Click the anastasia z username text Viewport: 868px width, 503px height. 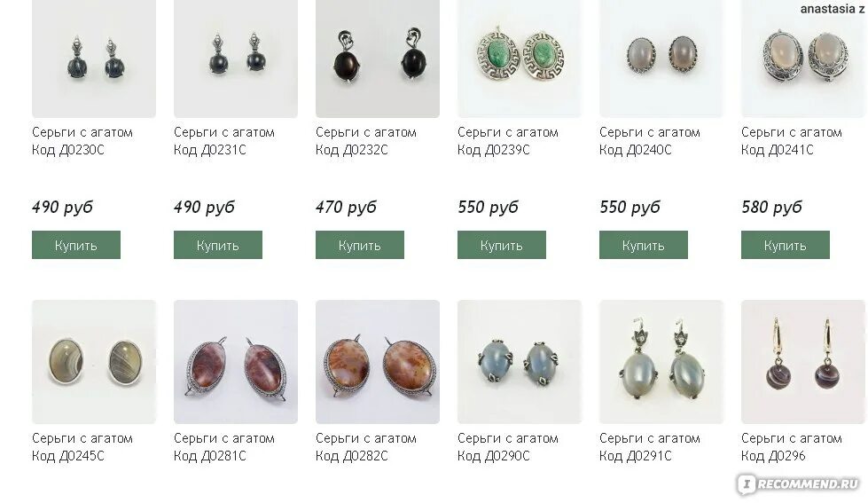coord(833,8)
